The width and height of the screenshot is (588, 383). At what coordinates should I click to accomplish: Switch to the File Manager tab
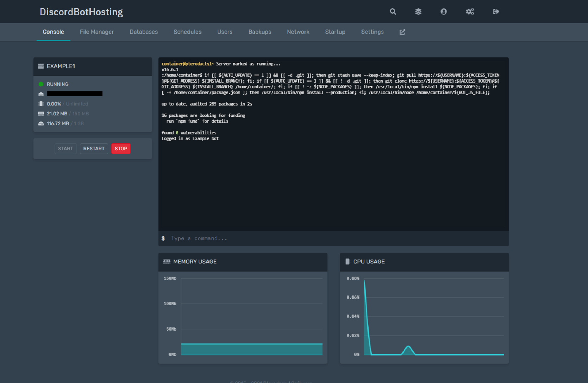pos(97,32)
